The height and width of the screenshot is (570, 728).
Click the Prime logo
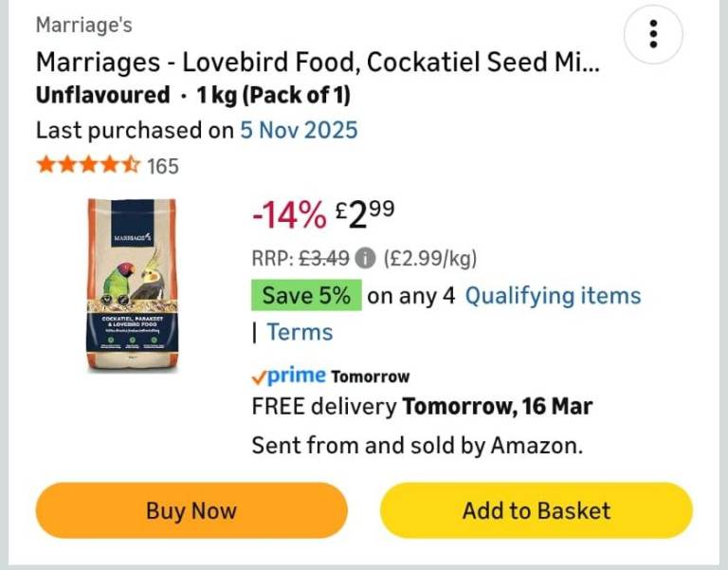289,376
